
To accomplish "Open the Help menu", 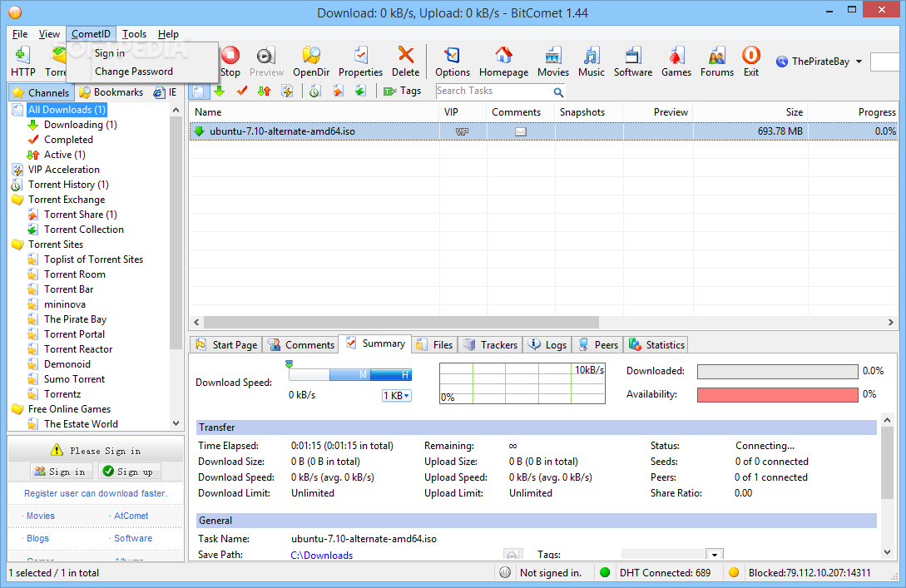I will 168,34.
